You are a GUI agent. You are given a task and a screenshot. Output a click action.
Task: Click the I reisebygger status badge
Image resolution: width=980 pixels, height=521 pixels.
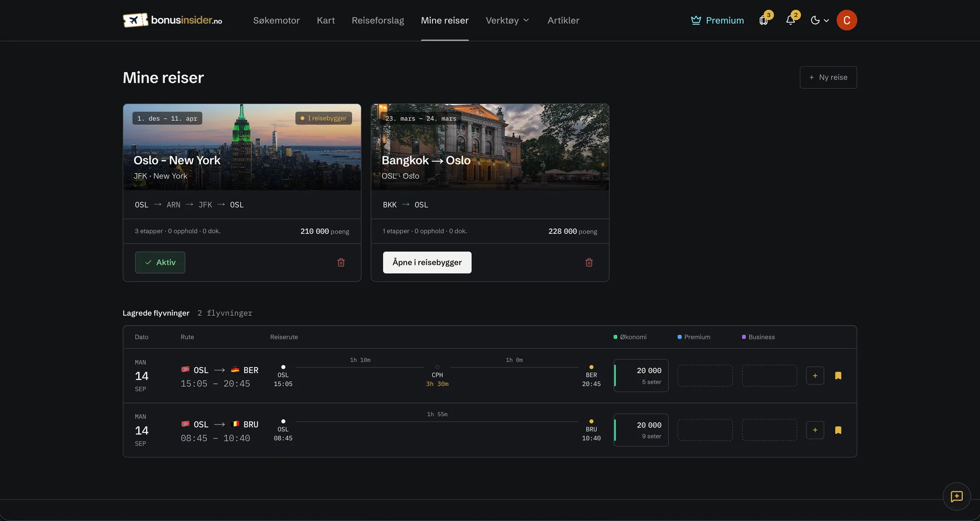click(324, 118)
